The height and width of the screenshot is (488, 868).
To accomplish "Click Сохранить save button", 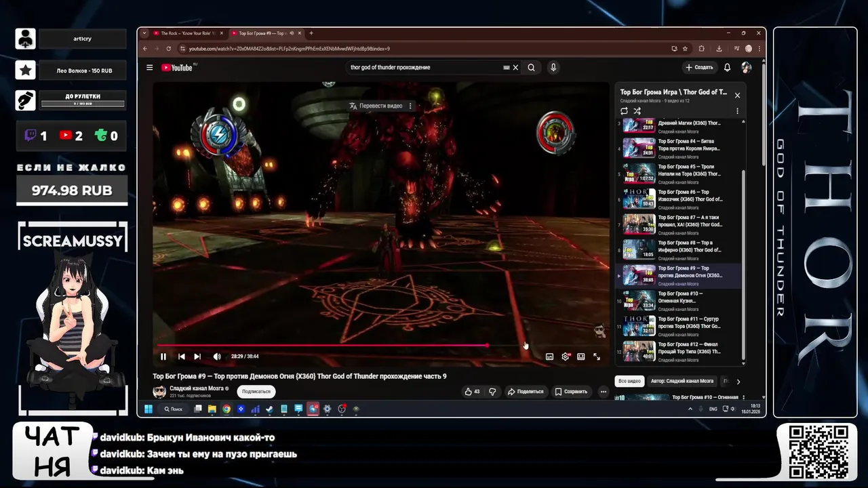I will [571, 392].
